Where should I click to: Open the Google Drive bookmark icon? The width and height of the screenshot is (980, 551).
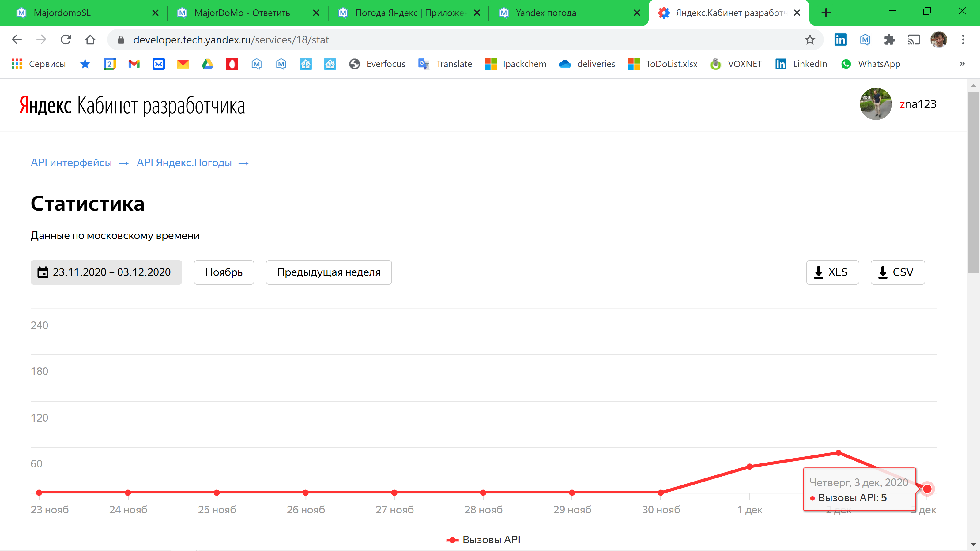(207, 64)
